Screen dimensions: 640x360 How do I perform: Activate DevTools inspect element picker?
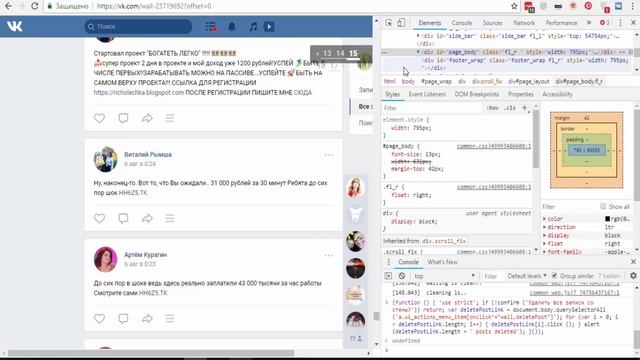pos(389,23)
